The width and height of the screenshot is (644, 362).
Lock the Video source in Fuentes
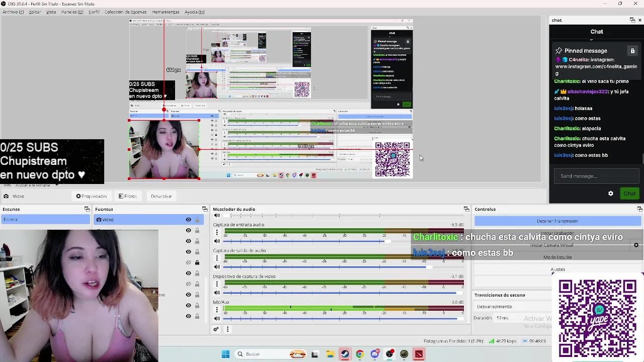197,220
